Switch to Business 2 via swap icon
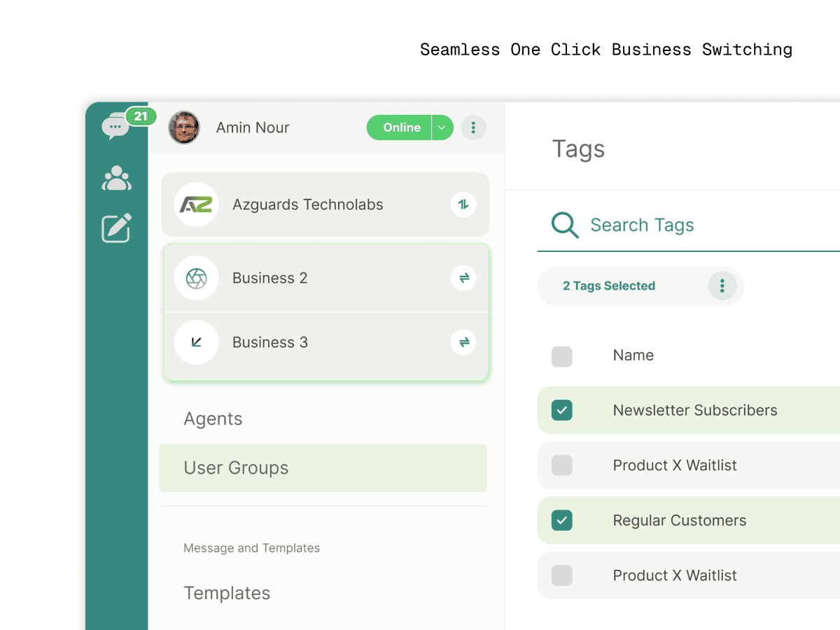Viewport: 840px width, 630px height. (x=463, y=278)
